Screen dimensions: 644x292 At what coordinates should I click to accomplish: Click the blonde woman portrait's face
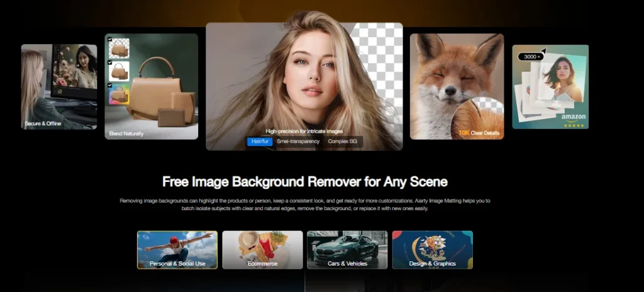pos(314,72)
